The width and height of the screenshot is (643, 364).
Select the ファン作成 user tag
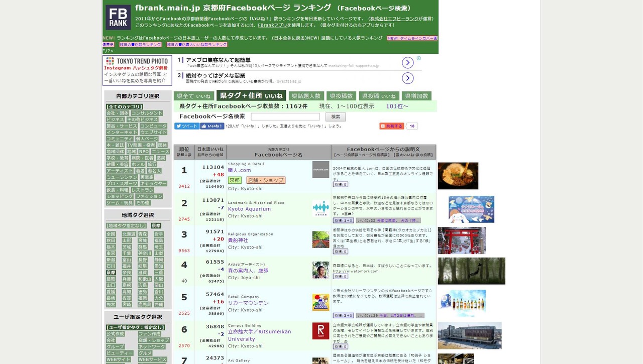pos(149,334)
